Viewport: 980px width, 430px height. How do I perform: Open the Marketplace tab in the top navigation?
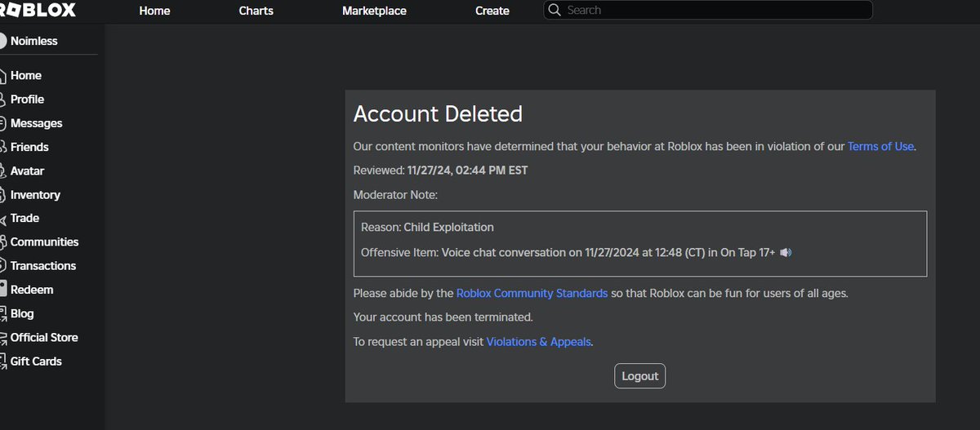point(374,11)
